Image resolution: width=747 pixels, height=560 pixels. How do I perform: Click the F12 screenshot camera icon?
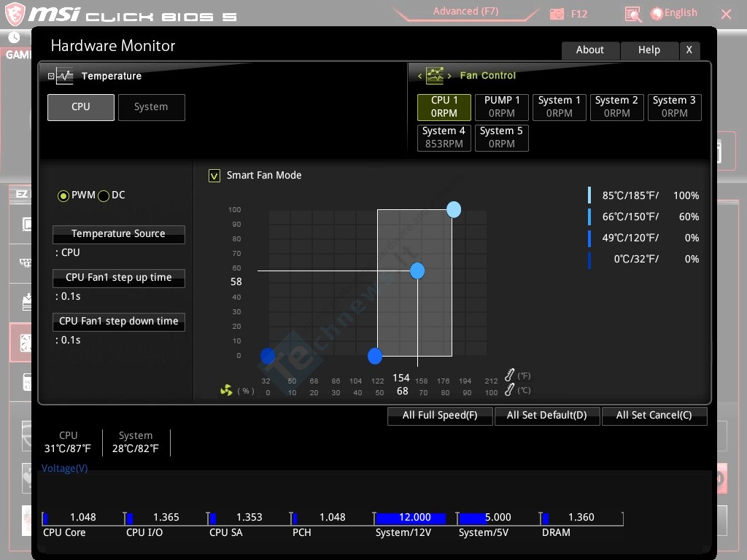pyautogui.click(x=557, y=14)
